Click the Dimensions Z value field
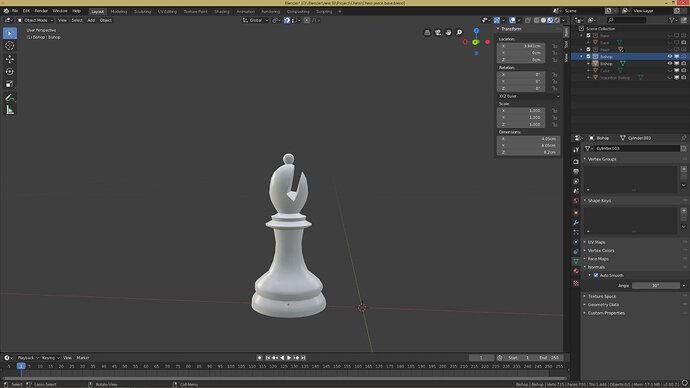Image resolution: width=690 pixels, height=388 pixels. pos(529,152)
